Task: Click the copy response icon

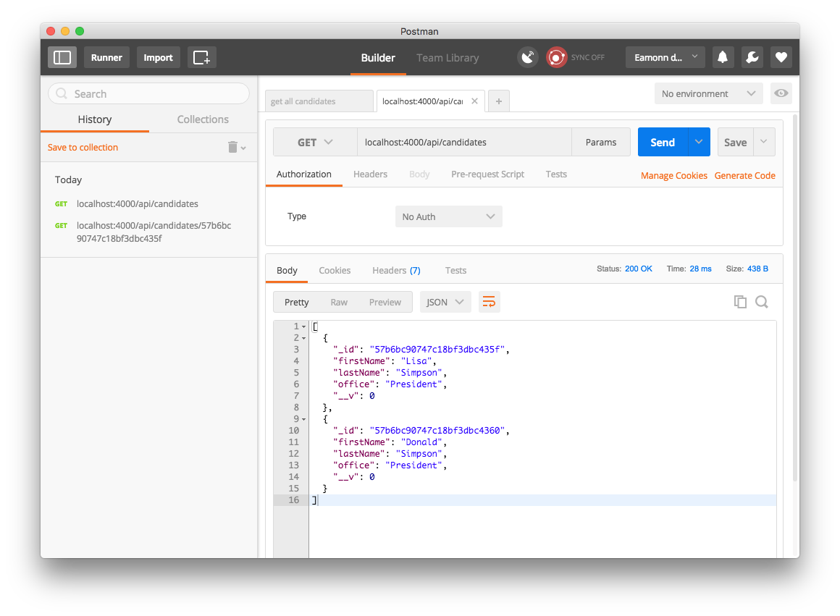Action: pyautogui.click(x=740, y=302)
